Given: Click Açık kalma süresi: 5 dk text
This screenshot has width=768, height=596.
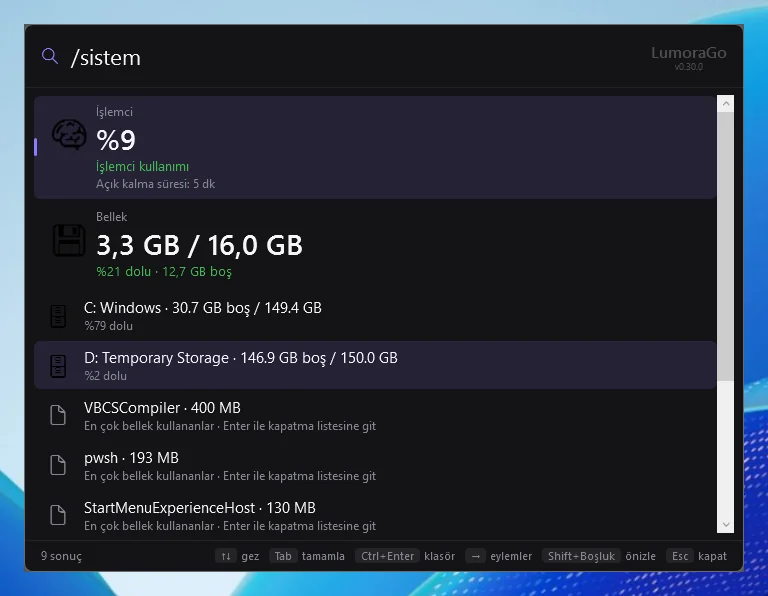Looking at the screenshot, I should coord(155,184).
